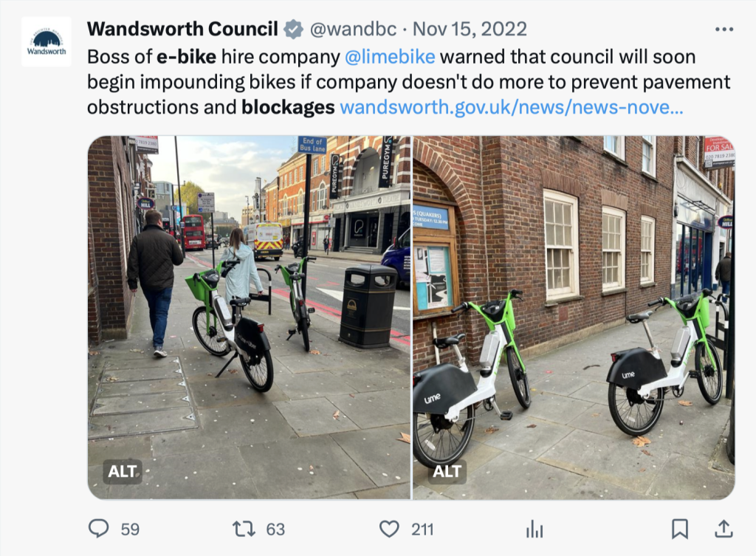Share tweet via upload arrow icon

724,529
